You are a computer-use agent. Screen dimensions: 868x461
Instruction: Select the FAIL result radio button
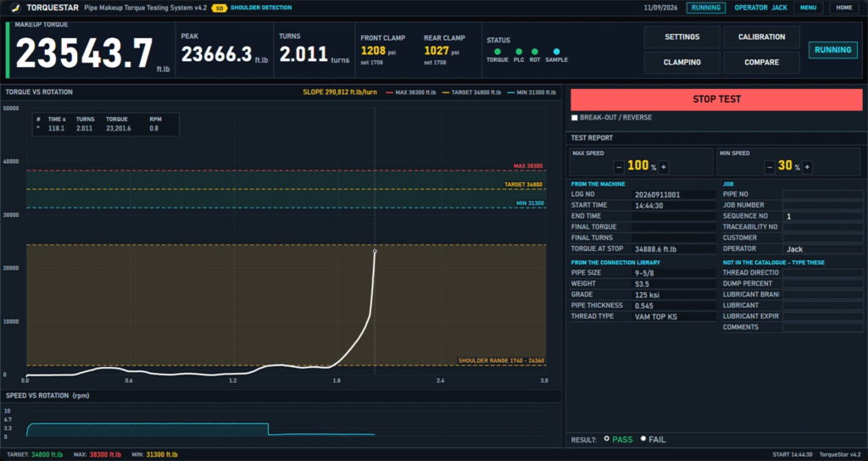(x=643, y=439)
